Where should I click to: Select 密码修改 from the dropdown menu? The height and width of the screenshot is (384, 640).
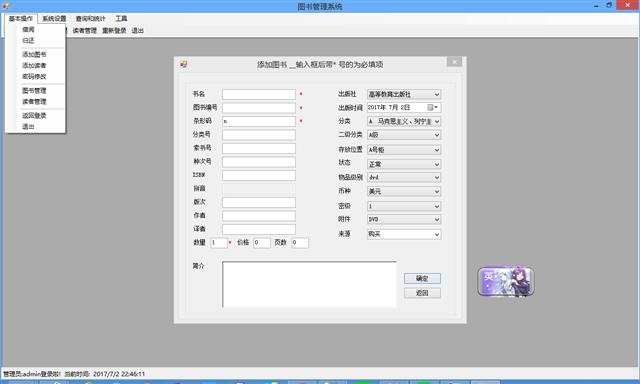[x=34, y=76]
